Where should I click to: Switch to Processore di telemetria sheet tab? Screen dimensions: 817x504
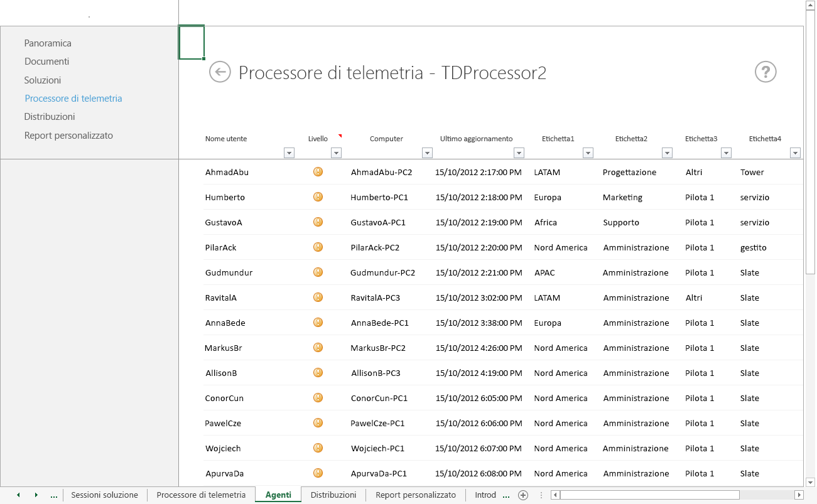point(201,495)
